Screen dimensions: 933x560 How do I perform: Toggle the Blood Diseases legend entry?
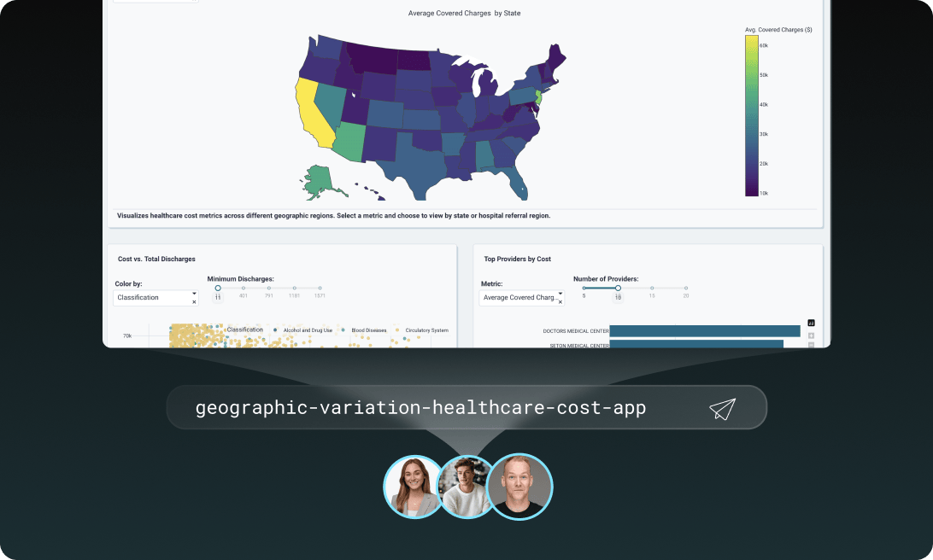coord(369,329)
